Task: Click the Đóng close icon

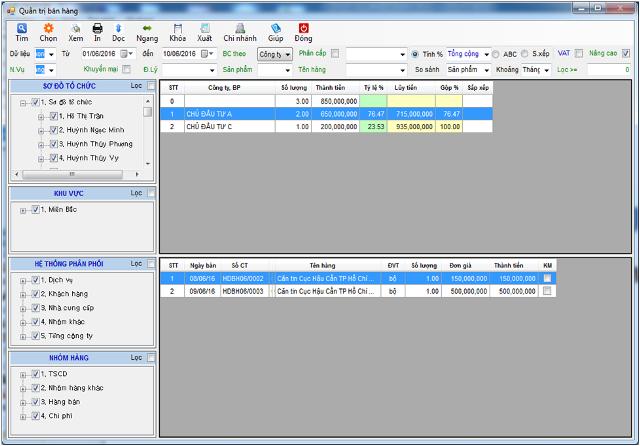Action: pos(303,28)
